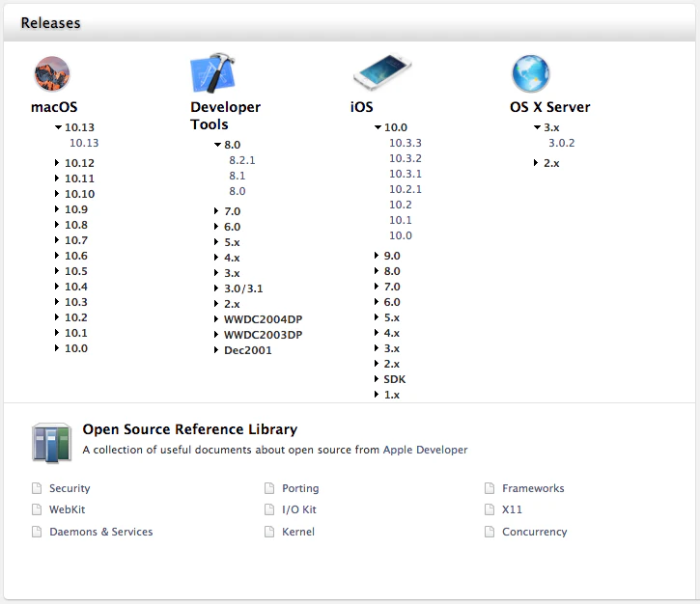Open the Developer Tools 8.0 sub-link

(x=238, y=191)
